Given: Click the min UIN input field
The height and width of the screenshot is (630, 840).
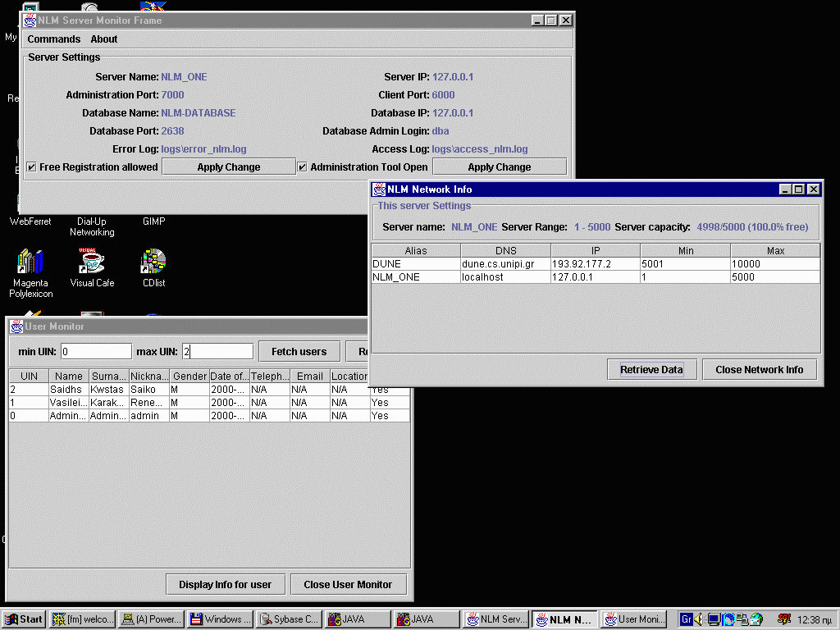Looking at the screenshot, I should [x=97, y=351].
